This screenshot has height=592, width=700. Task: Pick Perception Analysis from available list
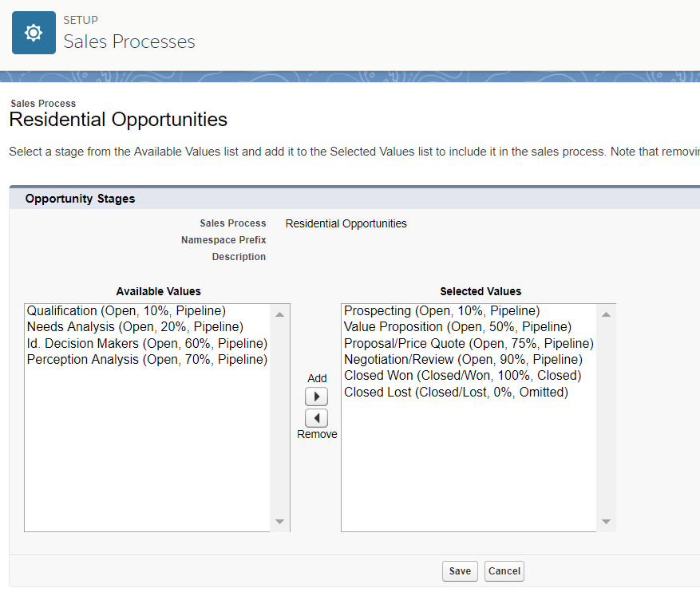pos(147,360)
